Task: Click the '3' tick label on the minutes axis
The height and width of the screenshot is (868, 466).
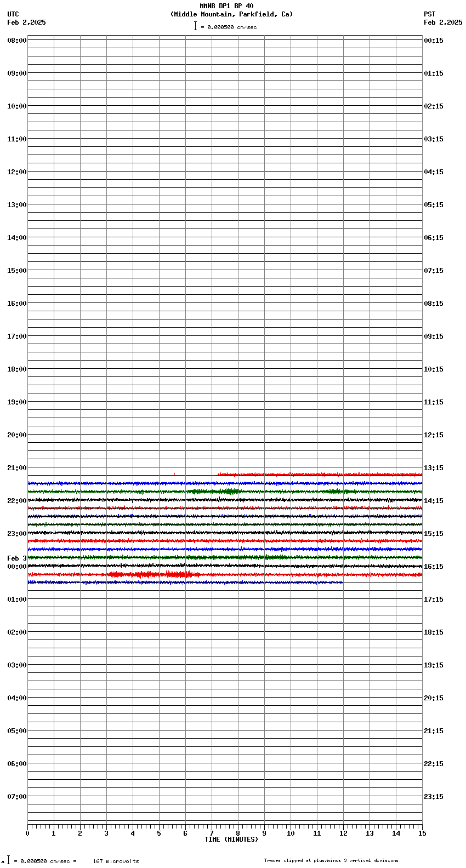Action: click(x=106, y=833)
